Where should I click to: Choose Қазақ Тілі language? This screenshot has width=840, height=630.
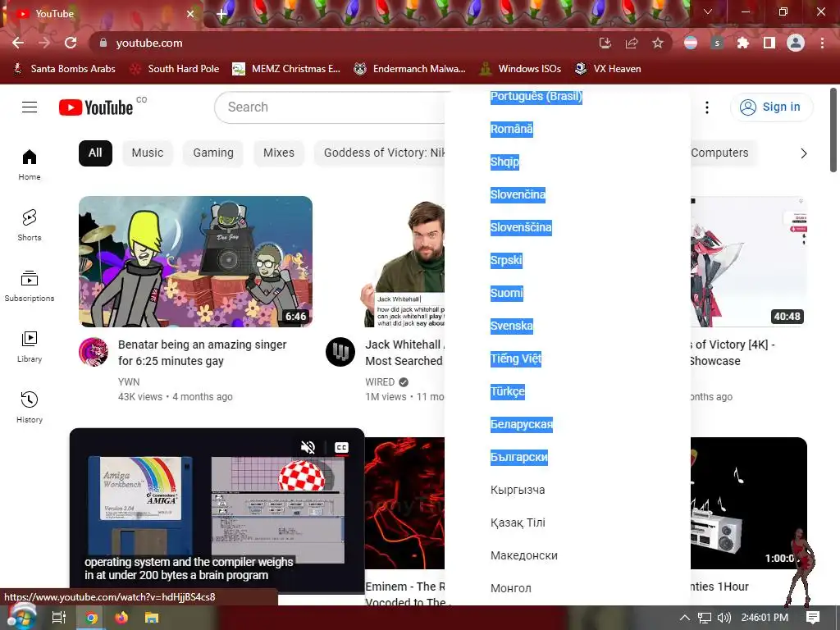pos(518,523)
